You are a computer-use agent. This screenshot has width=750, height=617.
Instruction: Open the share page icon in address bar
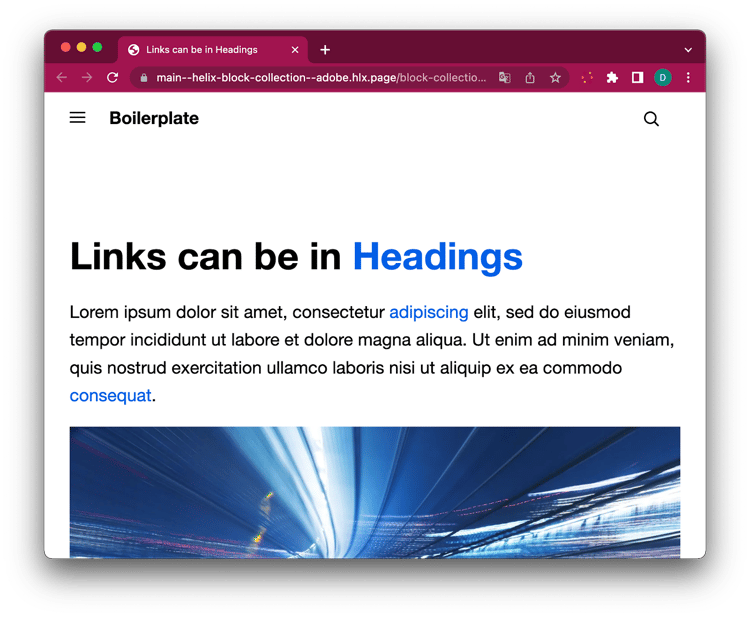(530, 77)
